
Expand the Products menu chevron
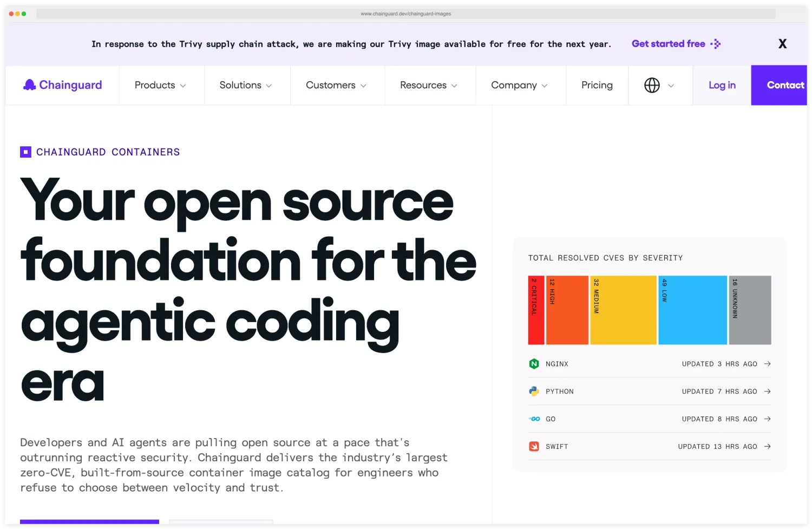[x=183, y=86]
